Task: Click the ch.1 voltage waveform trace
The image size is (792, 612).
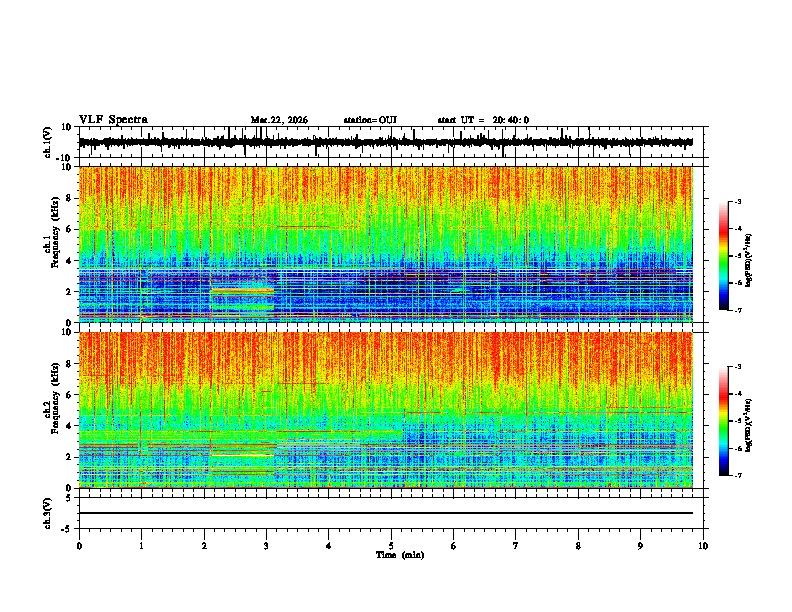Action: point(386,142)
